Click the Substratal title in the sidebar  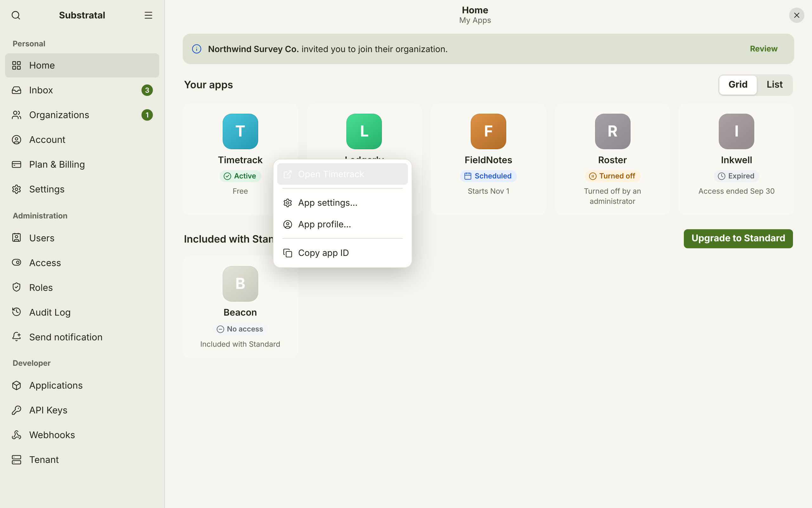tap(82, 15)
